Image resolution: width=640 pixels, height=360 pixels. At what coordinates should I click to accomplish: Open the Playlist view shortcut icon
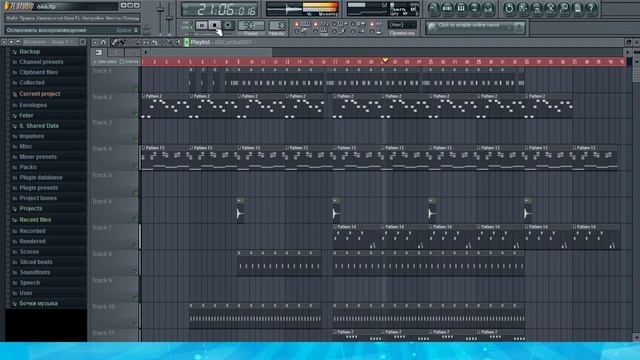pyautogui.click(x=434, y=8)
